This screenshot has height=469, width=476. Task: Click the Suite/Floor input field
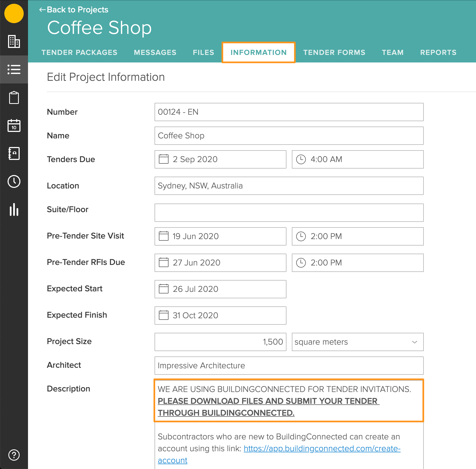click(289, 213)
